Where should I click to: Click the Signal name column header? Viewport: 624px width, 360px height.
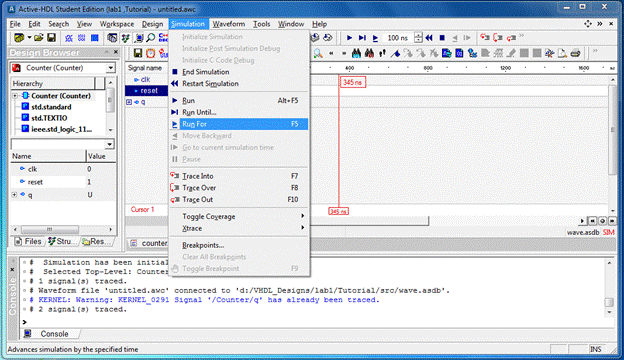click(146, 68)
